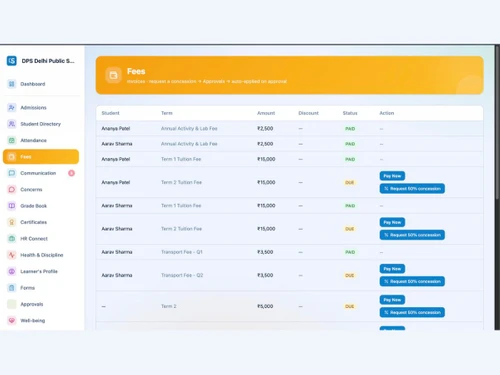Click the Approvals icon in sidebar
Viewport: 500px width, 375px height.
(x=12, y=304)
